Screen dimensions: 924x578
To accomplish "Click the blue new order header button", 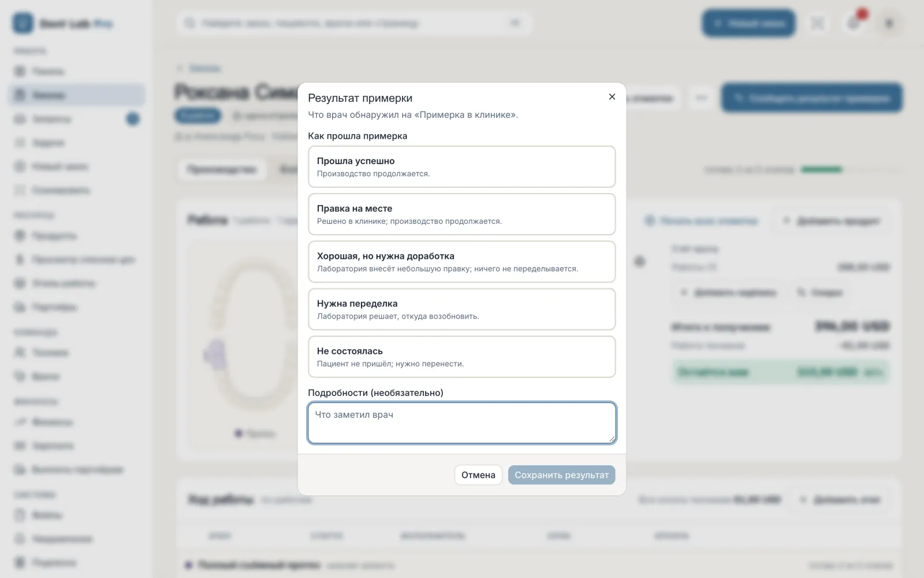I will click(748, 23).
